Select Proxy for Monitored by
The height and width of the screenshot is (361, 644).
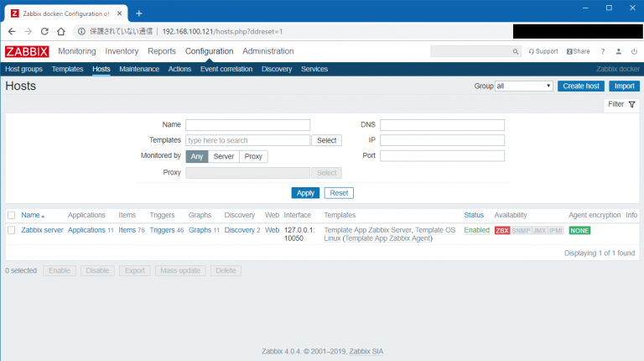tap(253, 156)
